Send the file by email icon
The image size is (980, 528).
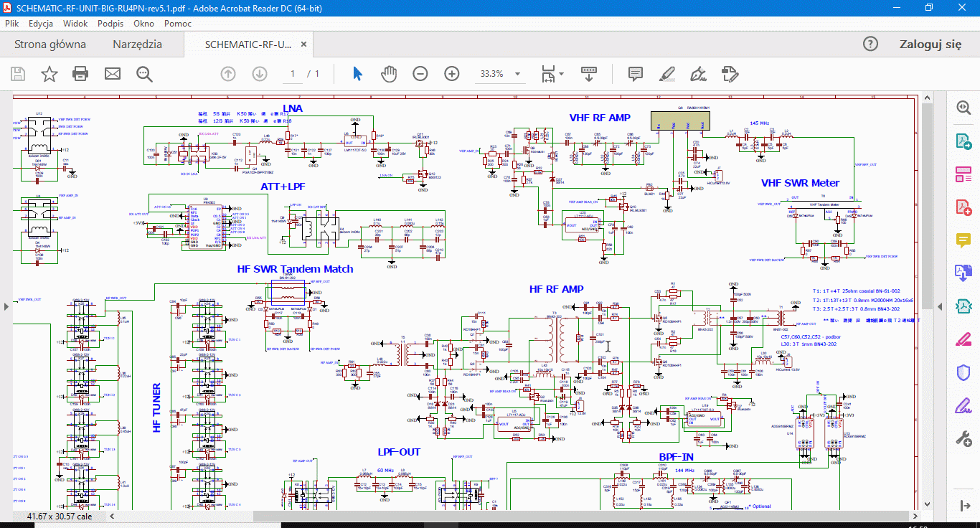pos(113,74)
